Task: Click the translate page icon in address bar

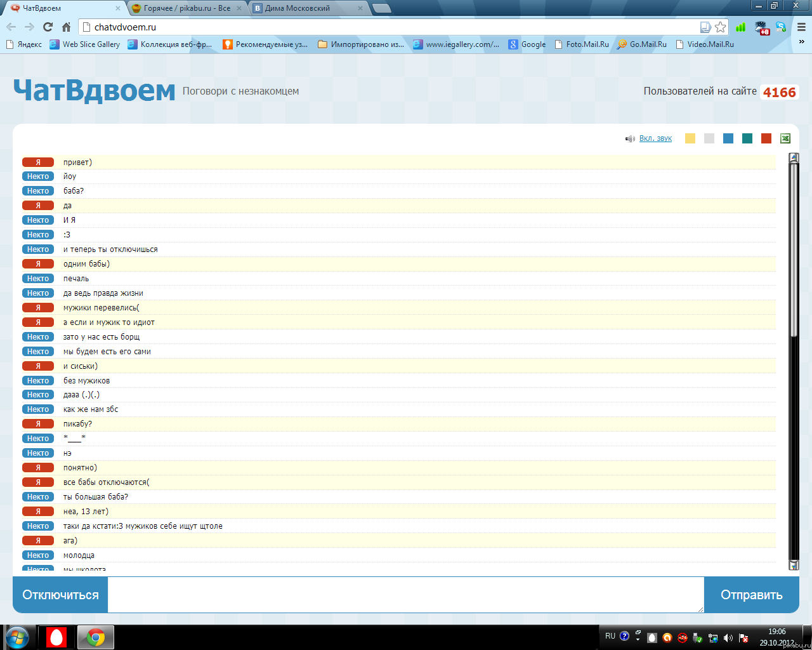Action: (705, 27)
